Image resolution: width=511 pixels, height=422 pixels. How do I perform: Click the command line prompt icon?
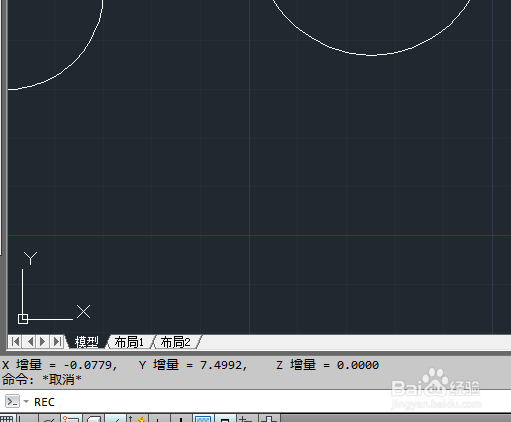[x=12, y=402]
